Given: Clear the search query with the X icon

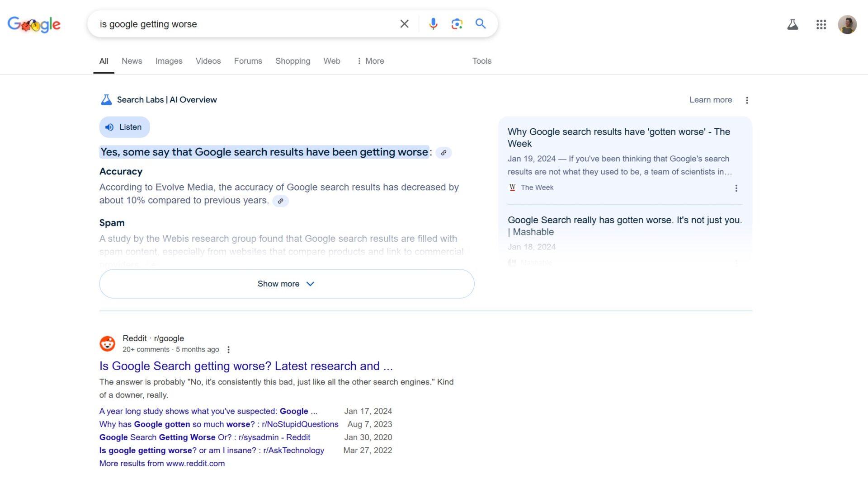Looking at the screenshot, I should click(x=404, y=23).
